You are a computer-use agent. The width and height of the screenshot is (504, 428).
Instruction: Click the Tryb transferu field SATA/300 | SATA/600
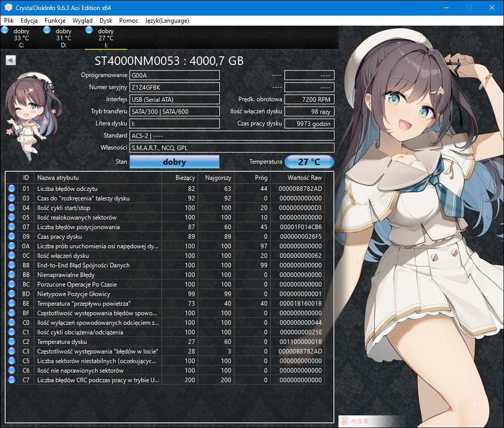[175, 111]
